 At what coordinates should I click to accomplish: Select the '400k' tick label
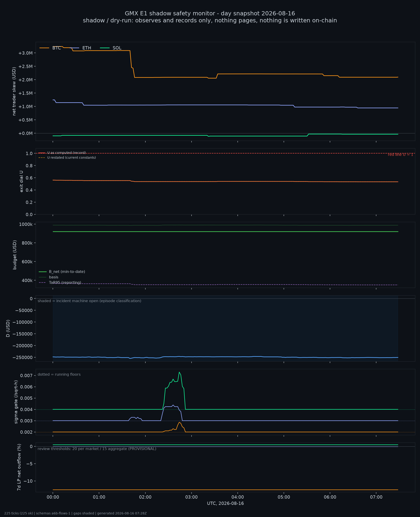click(27, 280)
